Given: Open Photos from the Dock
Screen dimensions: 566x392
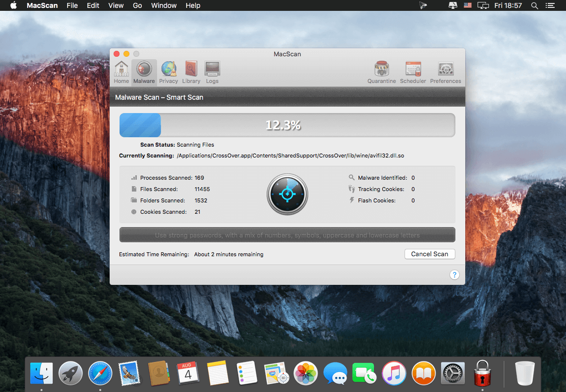Looking at the screenshot, I should [x=305, y=373].
